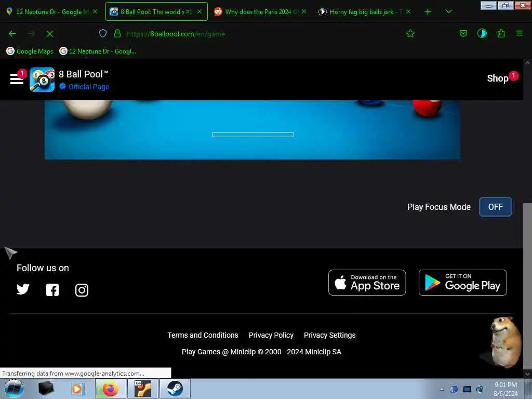
Task: Save the page to Pocket
Action: 463,33
